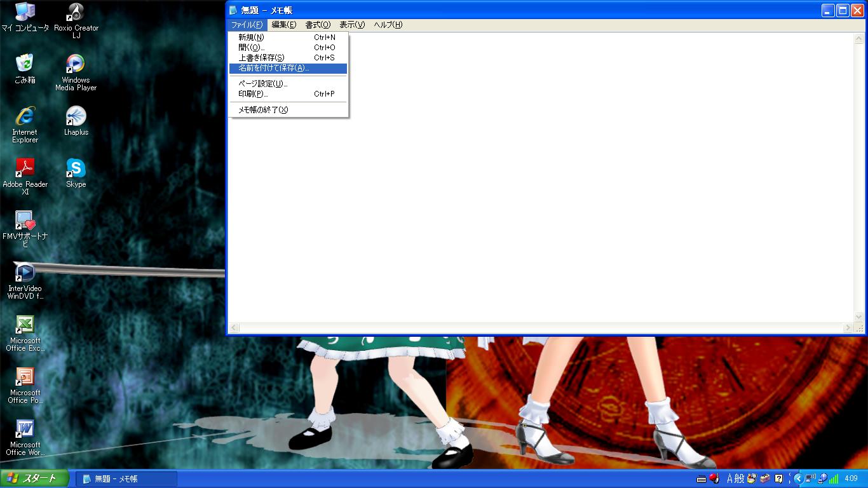868x488 pixels.
Task: Choose 開く(O)... from the file menu
Action: (x=288, y=48)
